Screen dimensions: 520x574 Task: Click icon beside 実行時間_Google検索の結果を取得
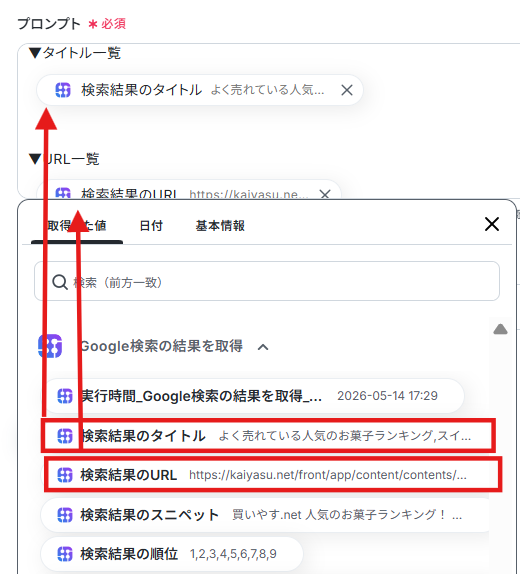pos(65,396)
